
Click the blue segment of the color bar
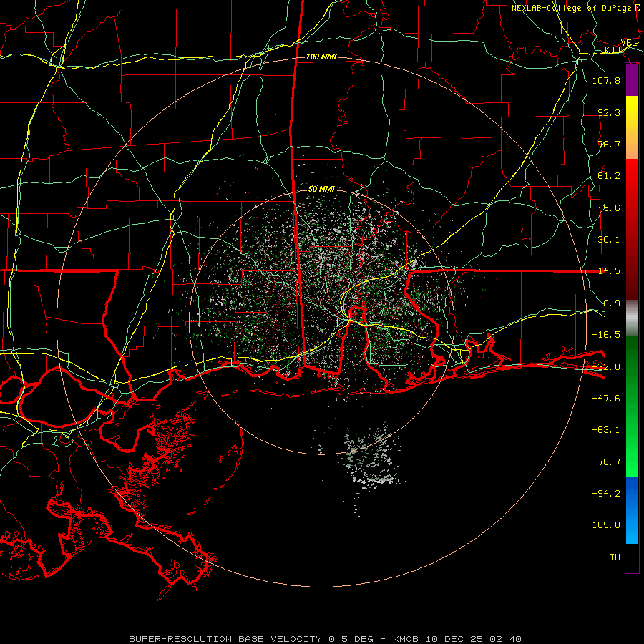click(632, 510)
